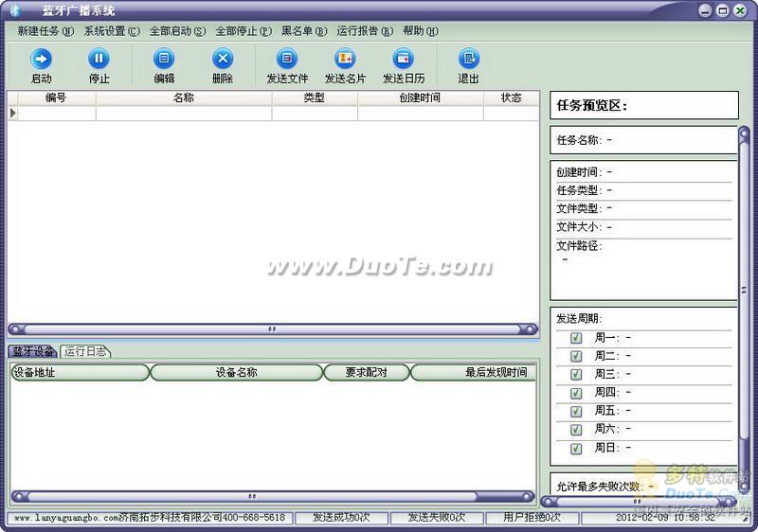Click the date-time status bar entry
Image resolution: width=758 pixels, height=532 pixels.
coord(665,518)
